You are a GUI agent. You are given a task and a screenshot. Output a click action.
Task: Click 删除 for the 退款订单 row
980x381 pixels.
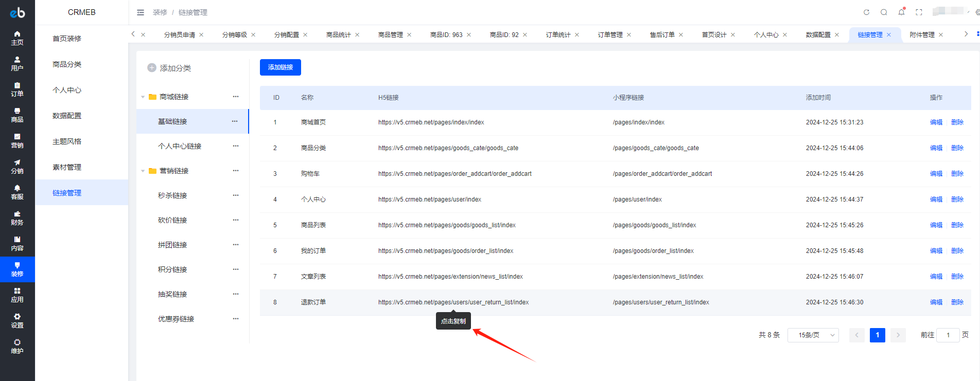click(x=957, y=302)
